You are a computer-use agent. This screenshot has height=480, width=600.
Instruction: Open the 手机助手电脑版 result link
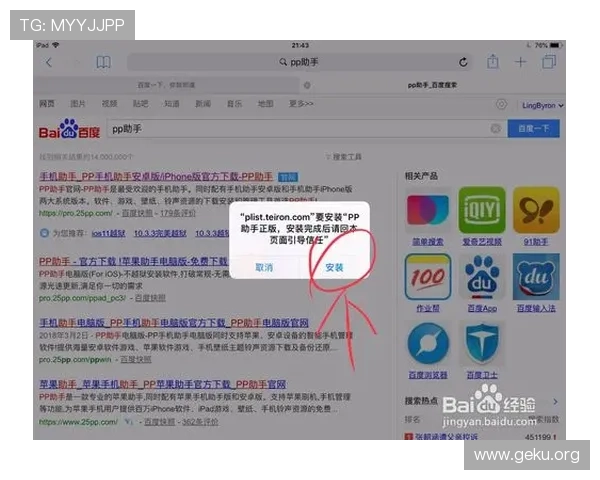pos(174,323)
